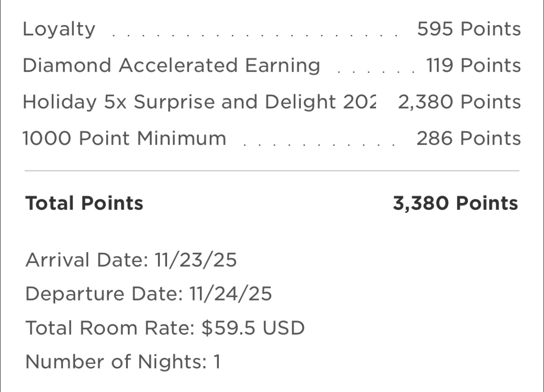The image size is (544, 392).
Task: Tap the Holiday 5x Surprise and Delight label
Action: (x=199, y=102)
